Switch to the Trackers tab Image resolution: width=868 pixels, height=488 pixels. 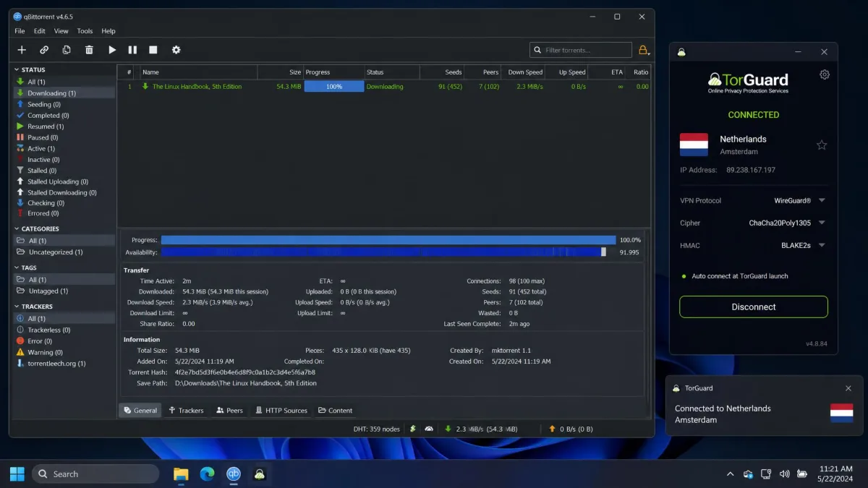pos(186,411)
